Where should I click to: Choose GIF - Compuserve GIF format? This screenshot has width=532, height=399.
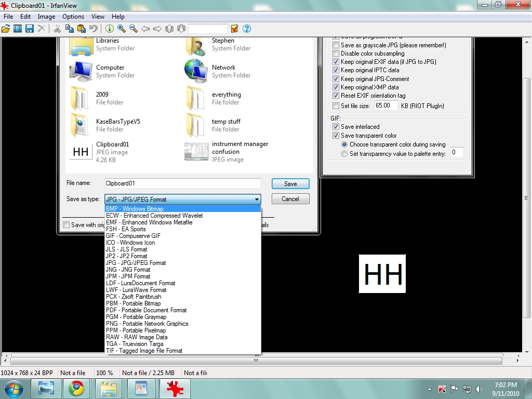pos(183,236)
